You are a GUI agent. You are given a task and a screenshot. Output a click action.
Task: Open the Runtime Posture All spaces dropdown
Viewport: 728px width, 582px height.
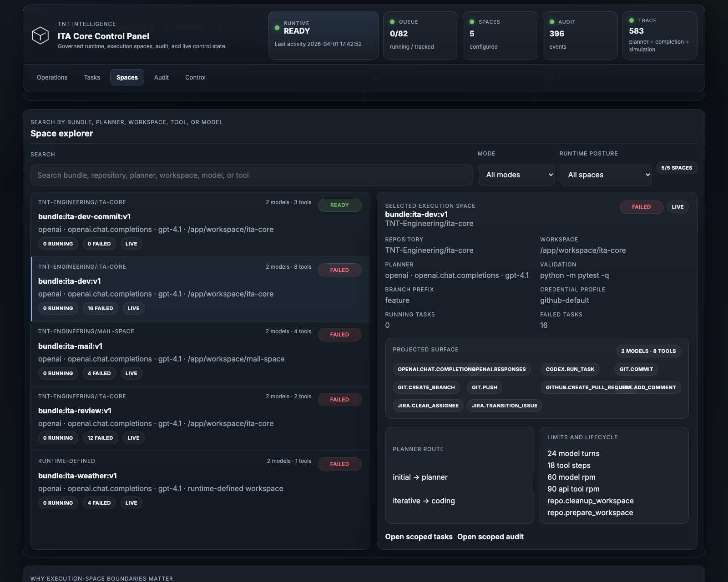[x=606, y=175]
